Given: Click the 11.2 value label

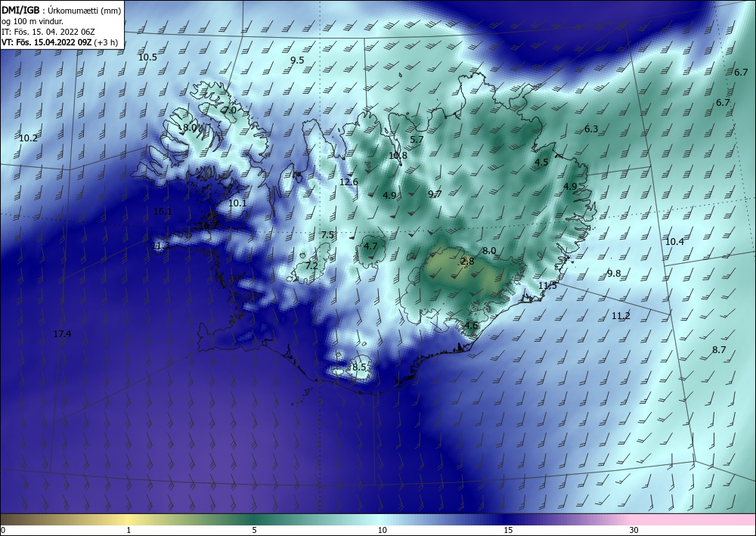Looking at the screenshot, I should [x=621, y=316].
